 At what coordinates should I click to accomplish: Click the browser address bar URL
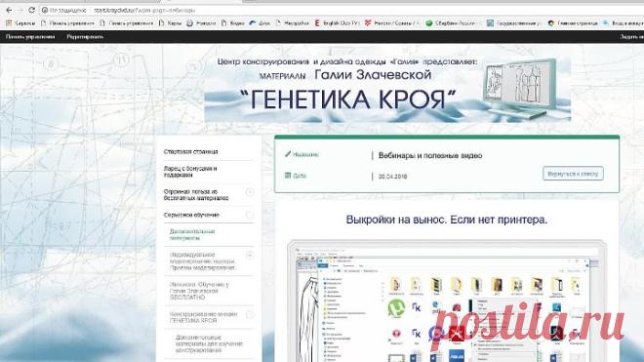pos(144,10)
